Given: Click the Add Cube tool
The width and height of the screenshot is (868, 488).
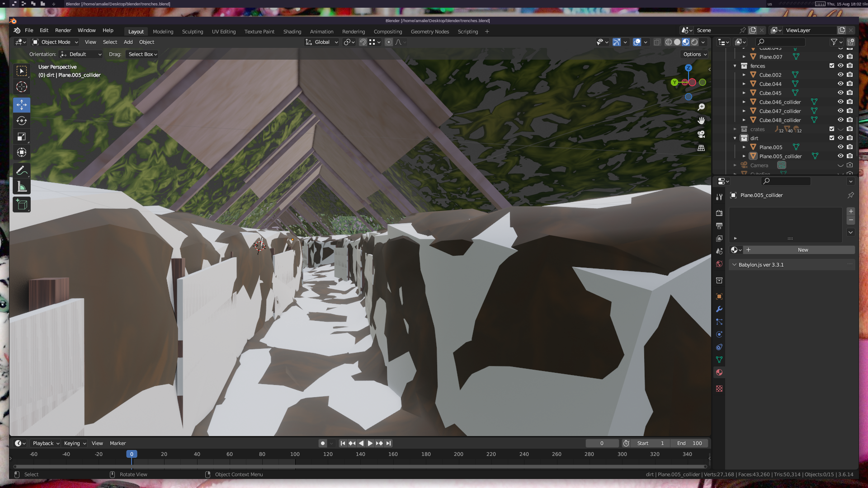Looking at the screenshot, I should pyautogui.click(x=21, y=205).
